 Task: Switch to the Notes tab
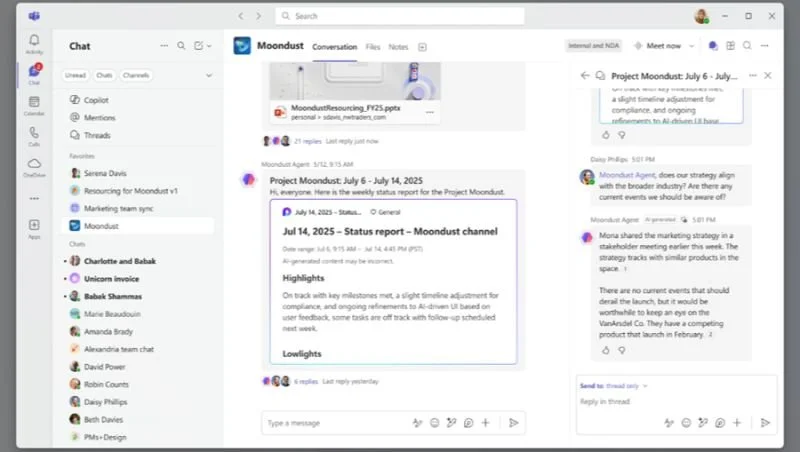point(398,47)
